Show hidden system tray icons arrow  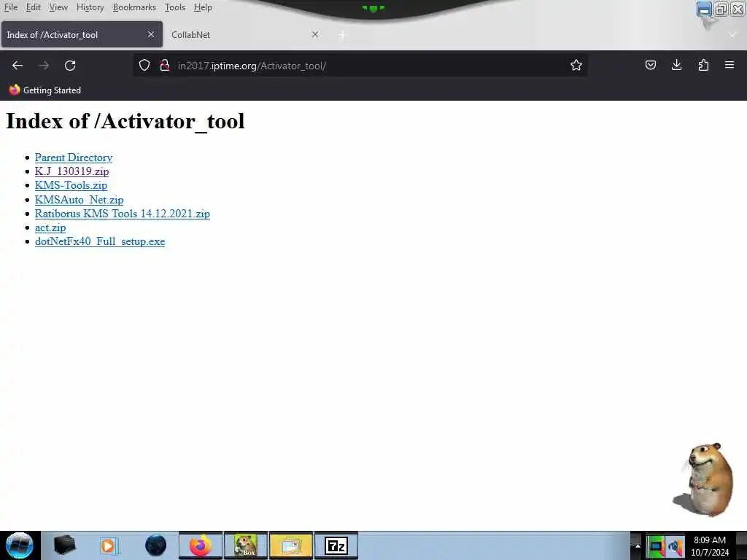638,546
